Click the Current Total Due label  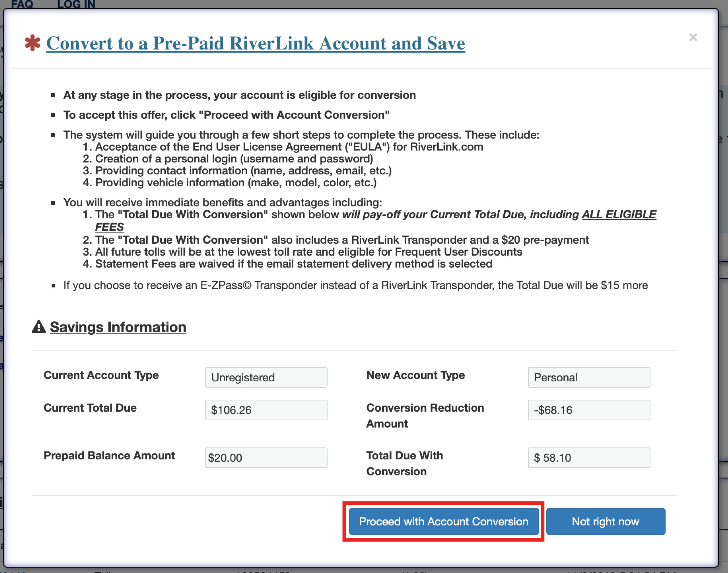[x=90, y=408]
